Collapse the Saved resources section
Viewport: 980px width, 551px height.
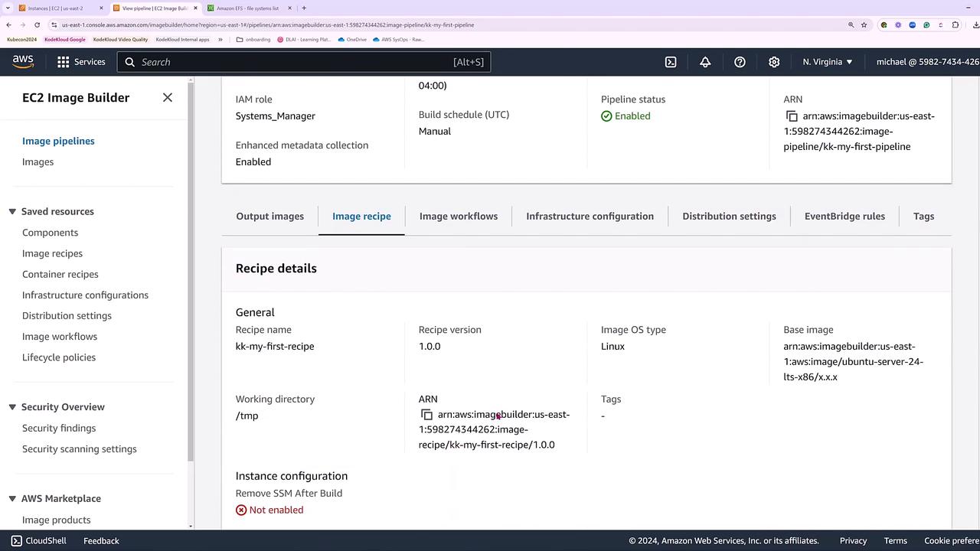coord(12,211)
